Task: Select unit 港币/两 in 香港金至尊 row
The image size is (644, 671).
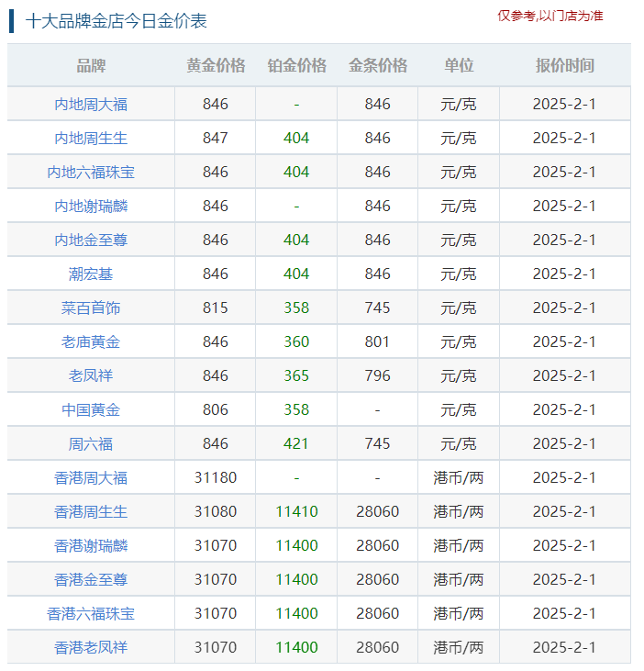Action: [459, 579]
